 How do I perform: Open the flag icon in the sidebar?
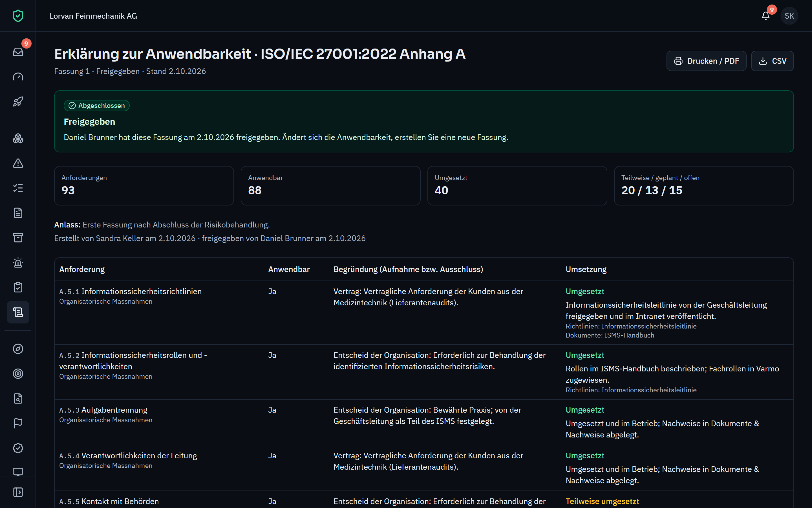(18, 423)
